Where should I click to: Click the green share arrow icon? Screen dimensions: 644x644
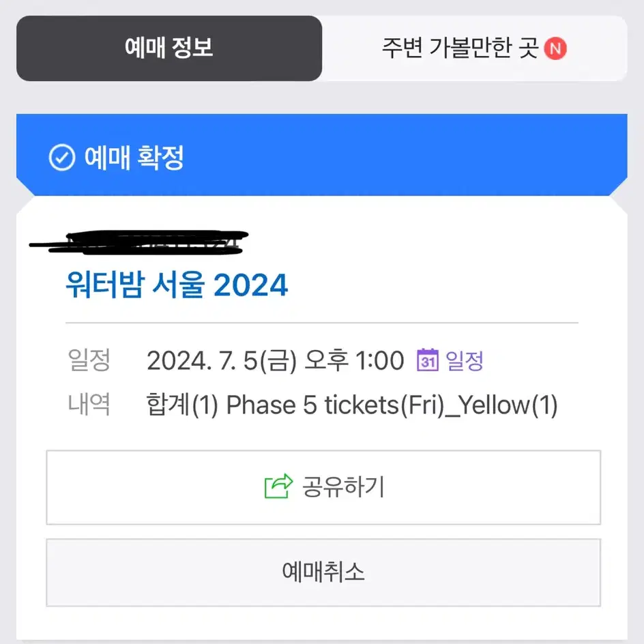[x=279, y=486]
